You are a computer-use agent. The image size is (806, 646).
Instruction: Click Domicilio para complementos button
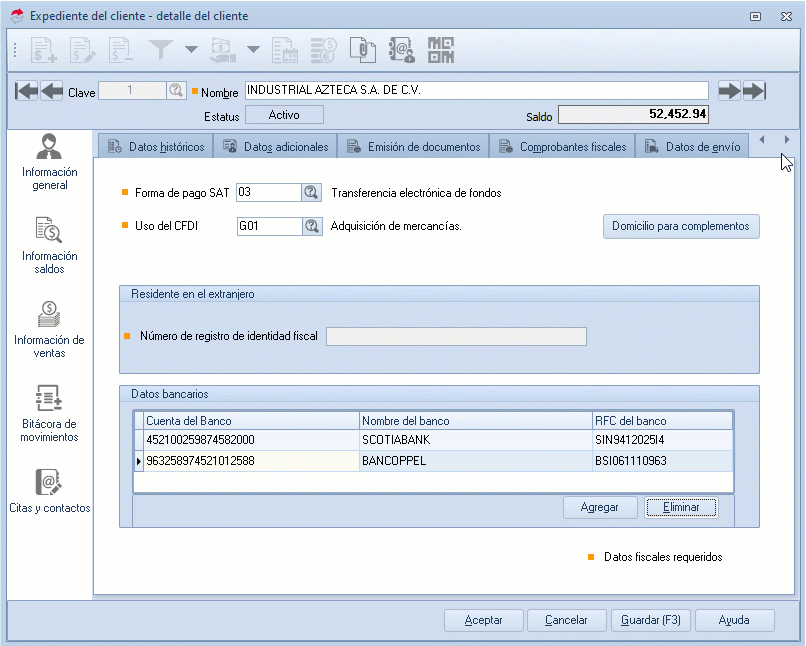tap(681, 226)
